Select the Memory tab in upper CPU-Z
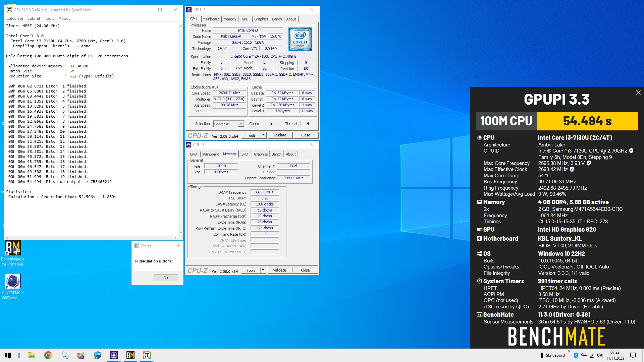 point(230,19)
